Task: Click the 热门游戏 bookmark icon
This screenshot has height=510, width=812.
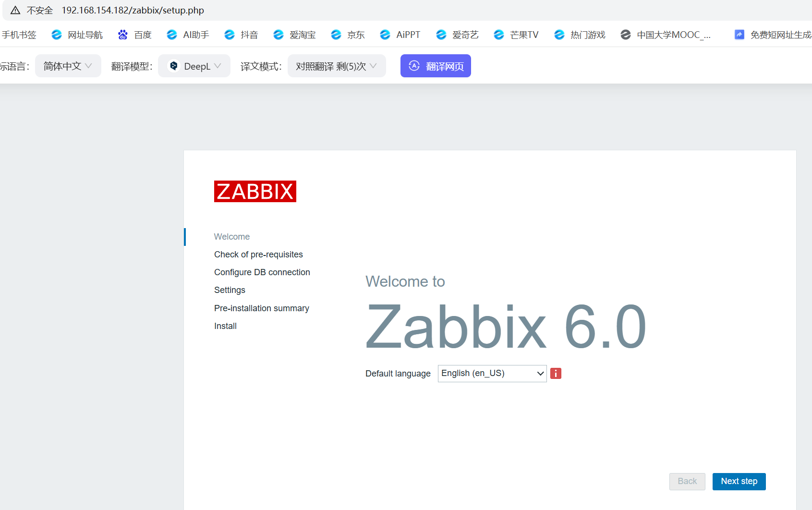Action: [559, 35]
